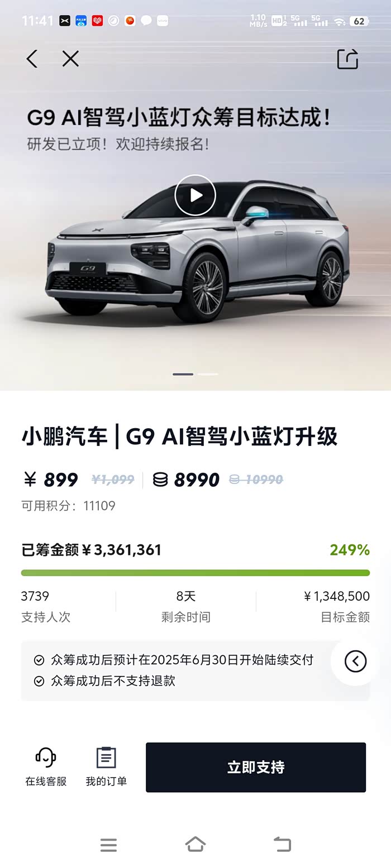Open the share icon at top right
Screen dimensions: 391x868
(x=347, y=59)
